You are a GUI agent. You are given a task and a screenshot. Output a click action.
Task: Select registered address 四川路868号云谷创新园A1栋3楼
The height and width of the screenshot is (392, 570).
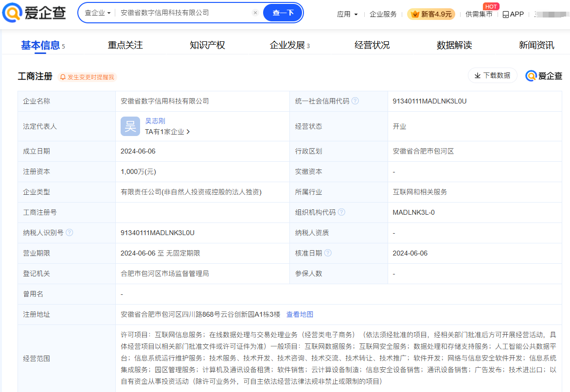[x=231, y=314]
